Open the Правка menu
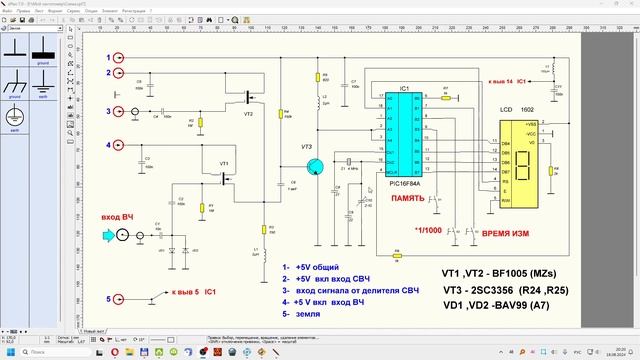640x360 pixels. point(24,11)
